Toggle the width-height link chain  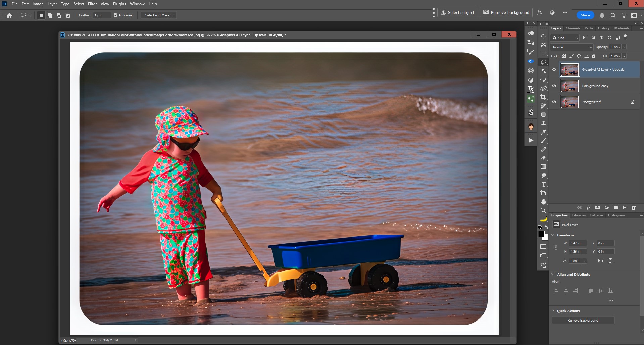coord(556,247)
